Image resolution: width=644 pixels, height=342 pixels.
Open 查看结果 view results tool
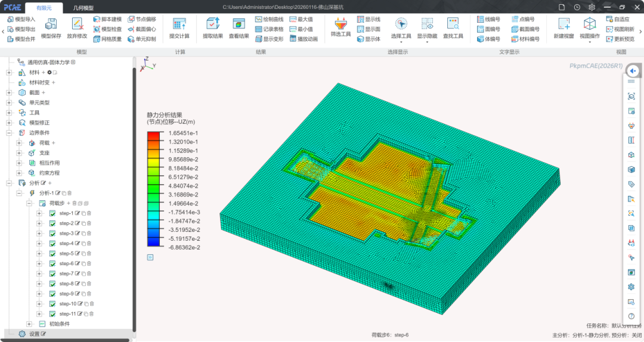tap(239, 24)
